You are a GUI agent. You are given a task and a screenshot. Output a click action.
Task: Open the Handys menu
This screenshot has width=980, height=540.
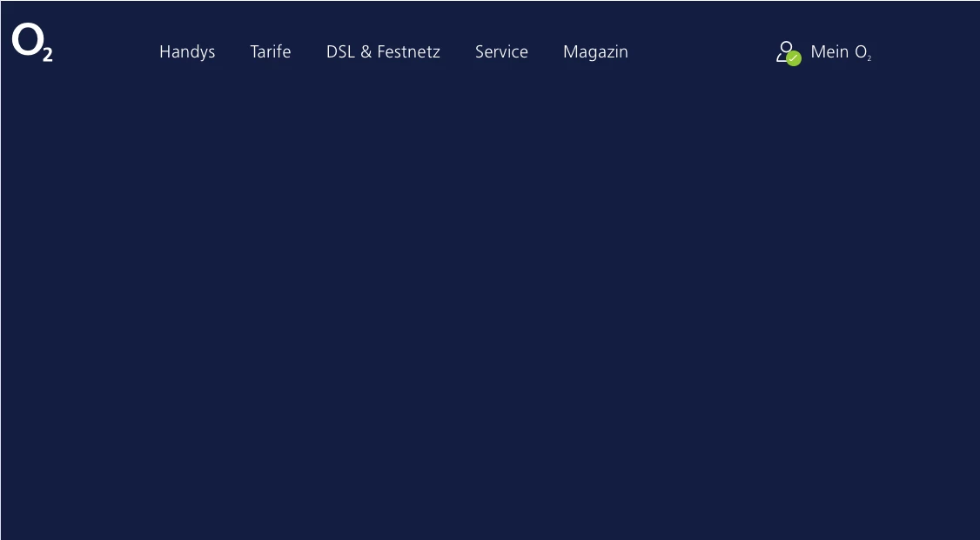[187, 52]
